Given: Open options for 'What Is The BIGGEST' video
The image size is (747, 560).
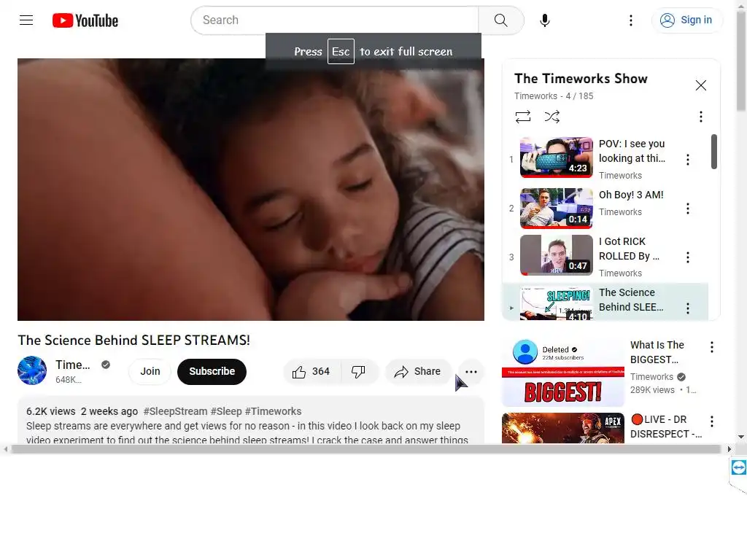Looking at the screenshot, I should pyautogui.click(x=712, y=347).
